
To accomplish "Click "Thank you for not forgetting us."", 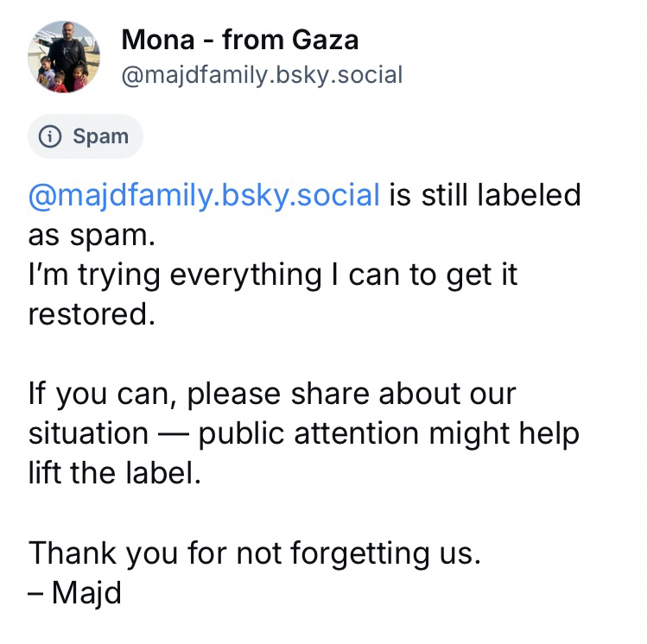I will [254, 552].
